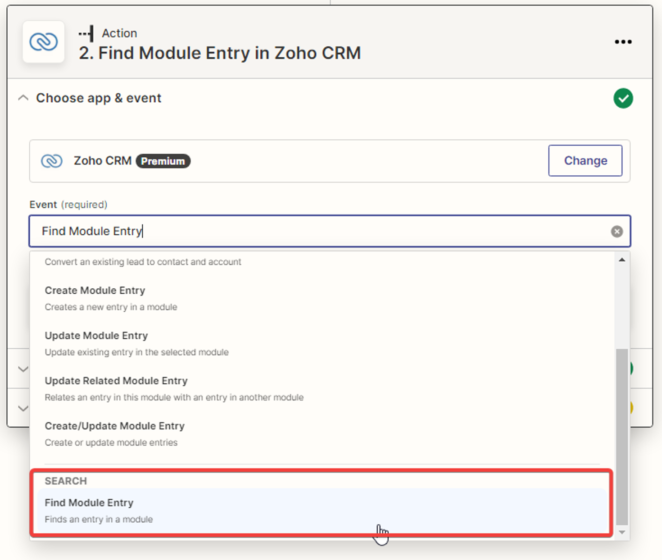Open the three-dot more options menu
This screenshot has width=662, height=560.
(623, 42)
